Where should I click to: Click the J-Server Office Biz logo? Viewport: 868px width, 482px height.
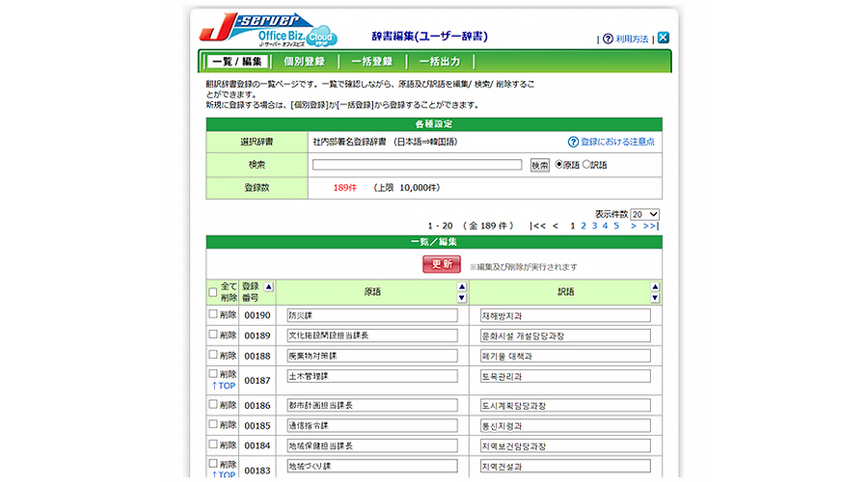(268, 31)
